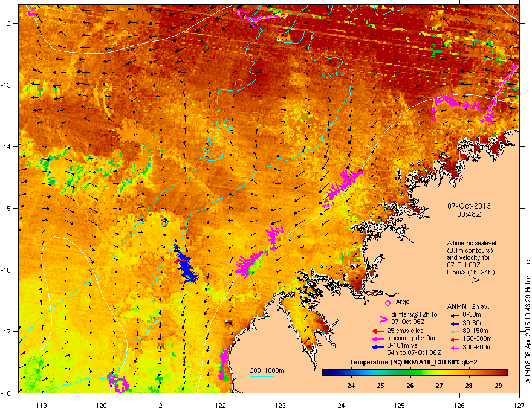
Task: Click the latitude axis label -16
Action: tap(6, 270)
